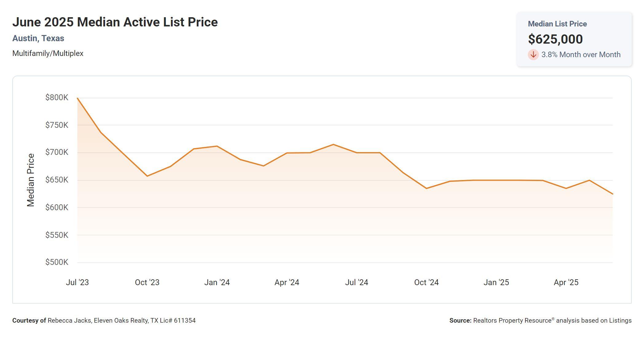This screenshot has width=644, height=338.
Task: Click the $800K y-axis label
Action: [57, 98]
